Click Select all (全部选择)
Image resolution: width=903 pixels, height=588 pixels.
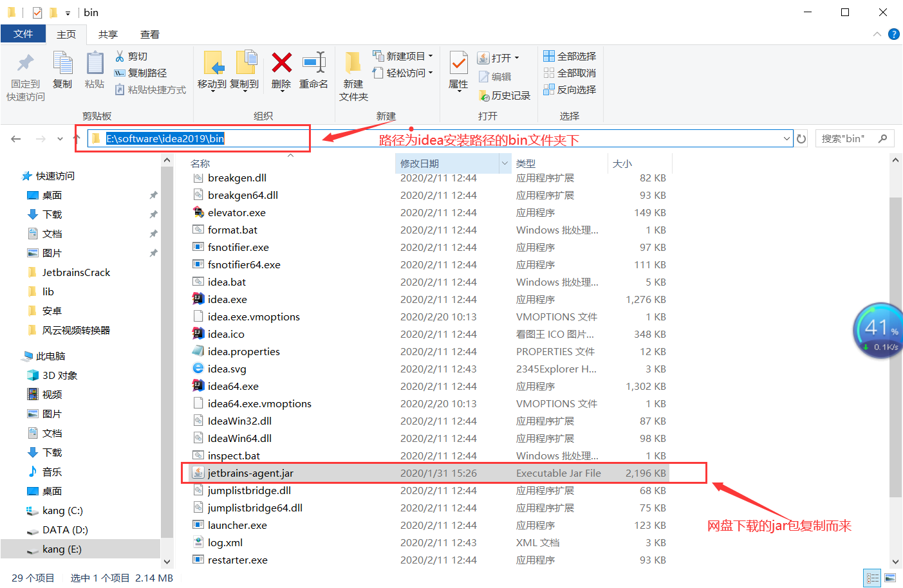click(x=570, y=56)
